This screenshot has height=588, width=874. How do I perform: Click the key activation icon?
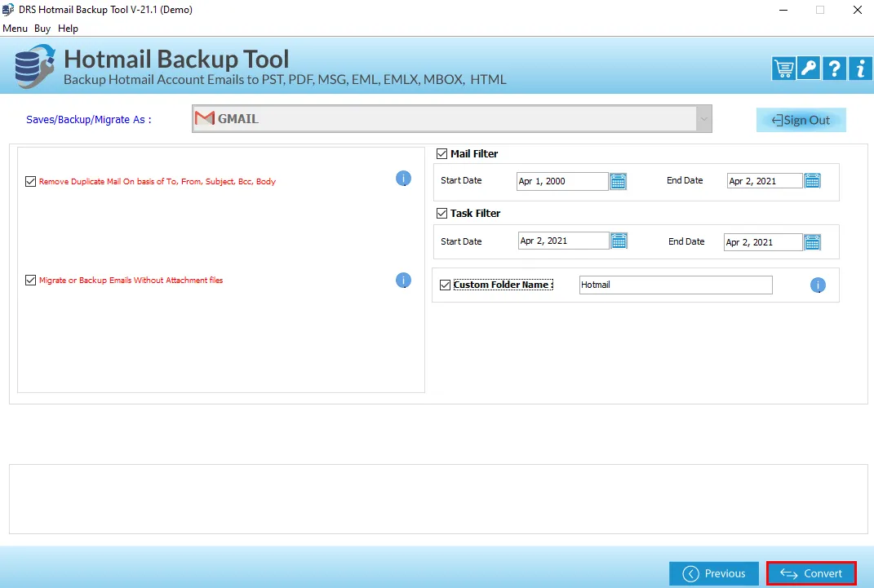809,69
